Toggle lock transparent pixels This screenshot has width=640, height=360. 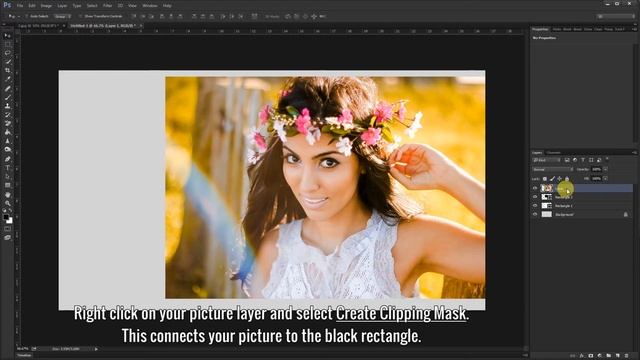point(544,179)
